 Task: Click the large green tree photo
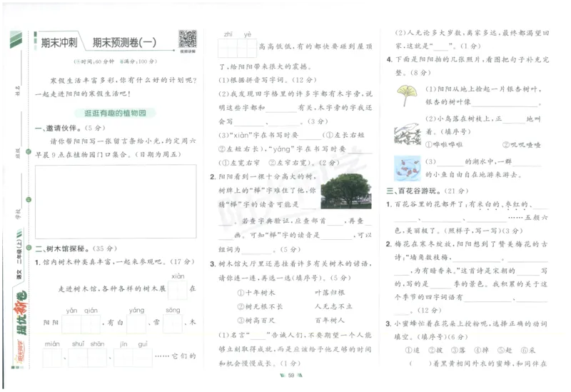346,191
